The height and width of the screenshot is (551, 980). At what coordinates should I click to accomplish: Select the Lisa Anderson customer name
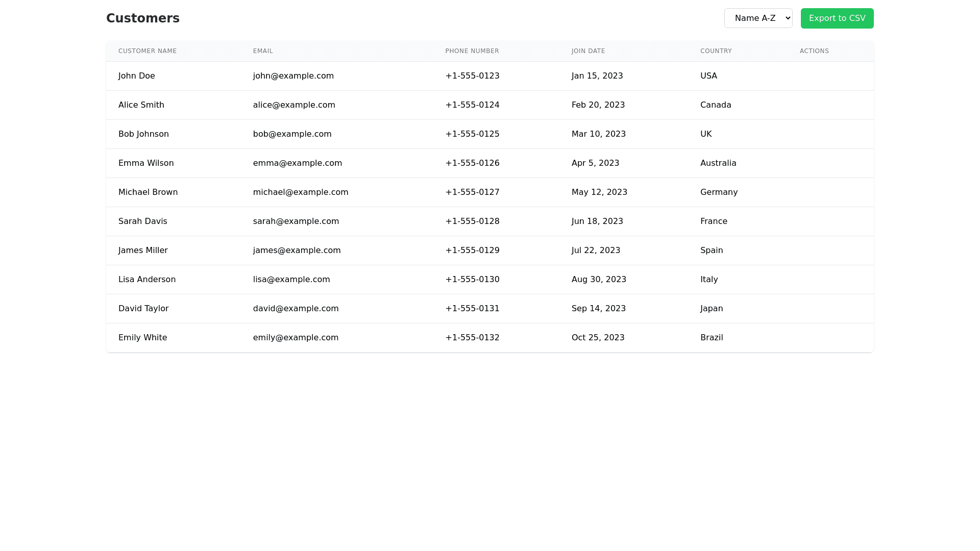pos(147,280)
